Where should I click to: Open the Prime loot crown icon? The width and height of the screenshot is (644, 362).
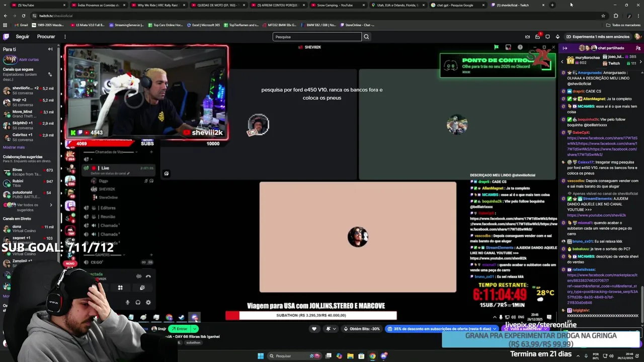coord(527,37)
